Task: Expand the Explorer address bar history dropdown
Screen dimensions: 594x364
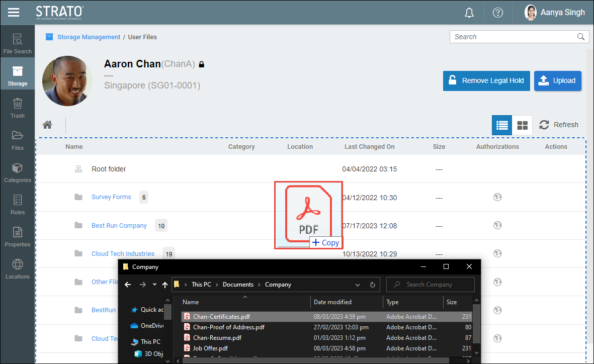Action: pyautogui.click(x=357, y=285)
